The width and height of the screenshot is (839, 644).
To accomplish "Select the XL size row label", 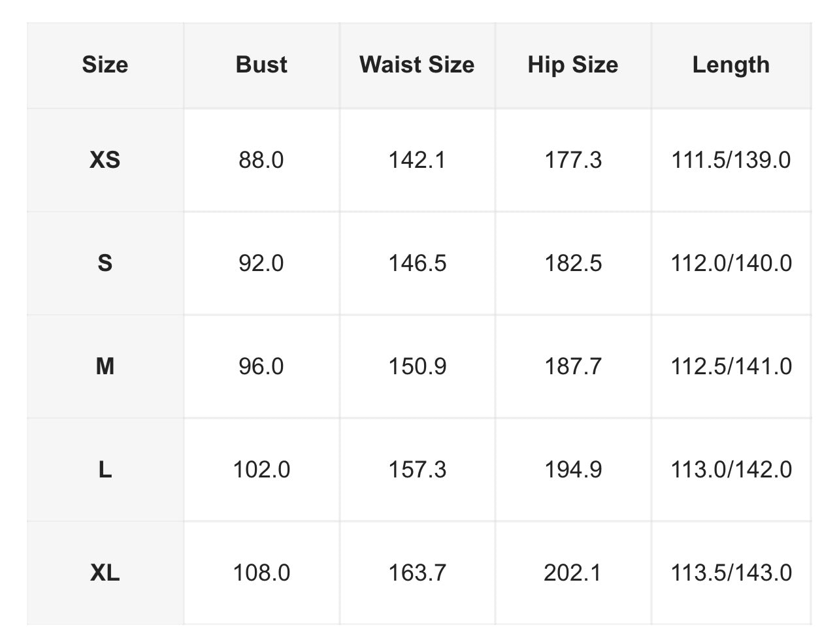I will [105, 573].
